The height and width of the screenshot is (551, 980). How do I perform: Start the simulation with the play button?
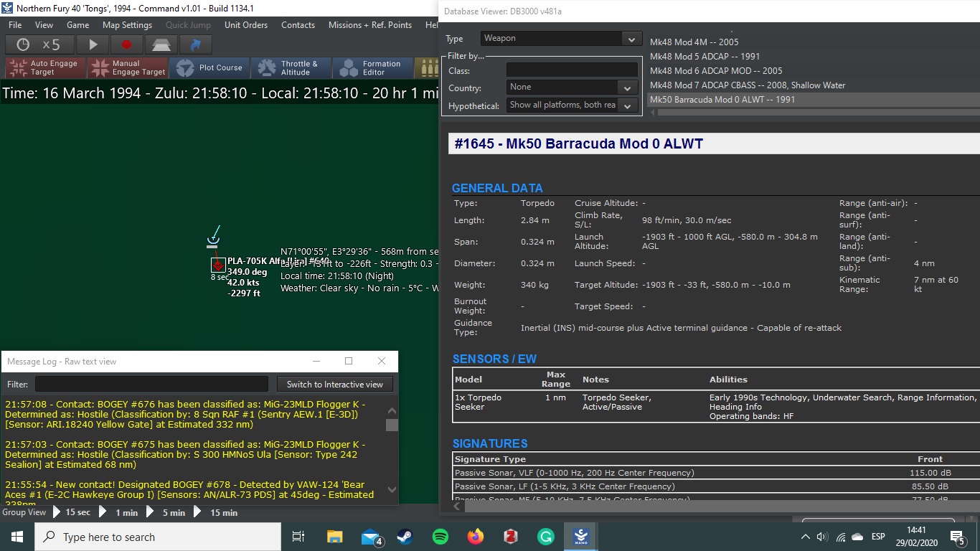93,44
